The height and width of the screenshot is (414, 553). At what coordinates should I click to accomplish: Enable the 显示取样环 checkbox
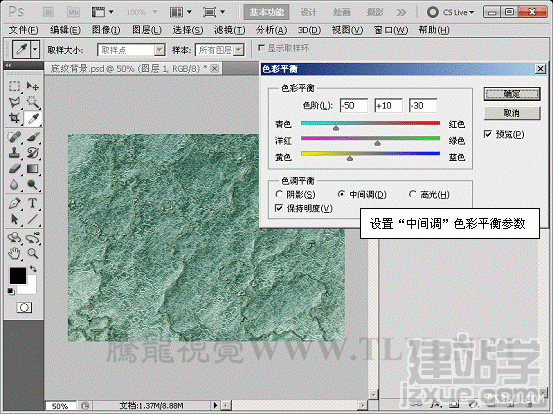pyautogui.click(x=261, y=48)
